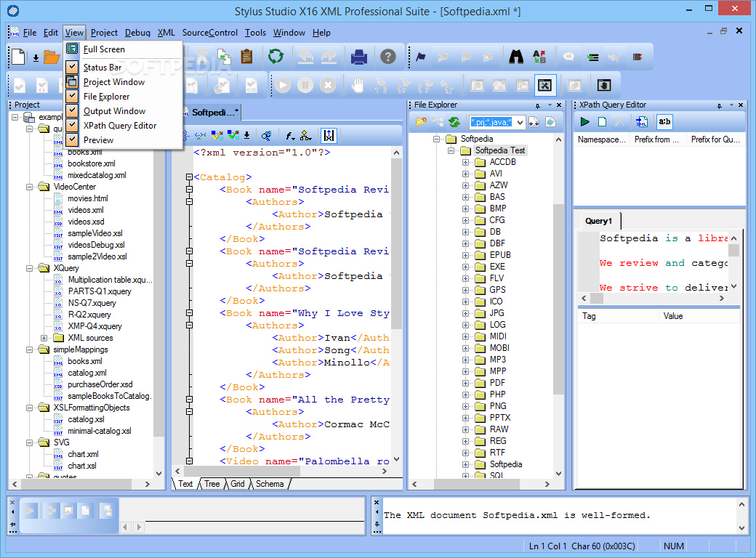Switch to the Grid tab

click(238, 484)
